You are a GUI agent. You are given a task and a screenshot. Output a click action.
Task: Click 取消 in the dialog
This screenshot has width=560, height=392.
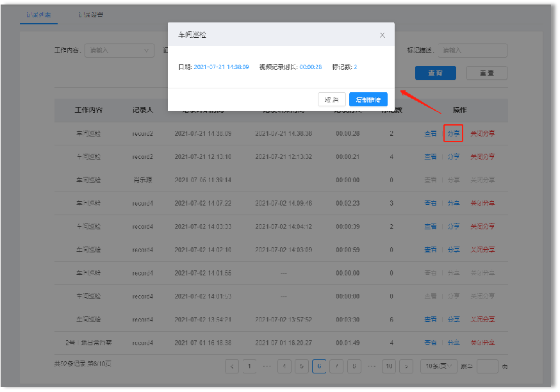331,99
